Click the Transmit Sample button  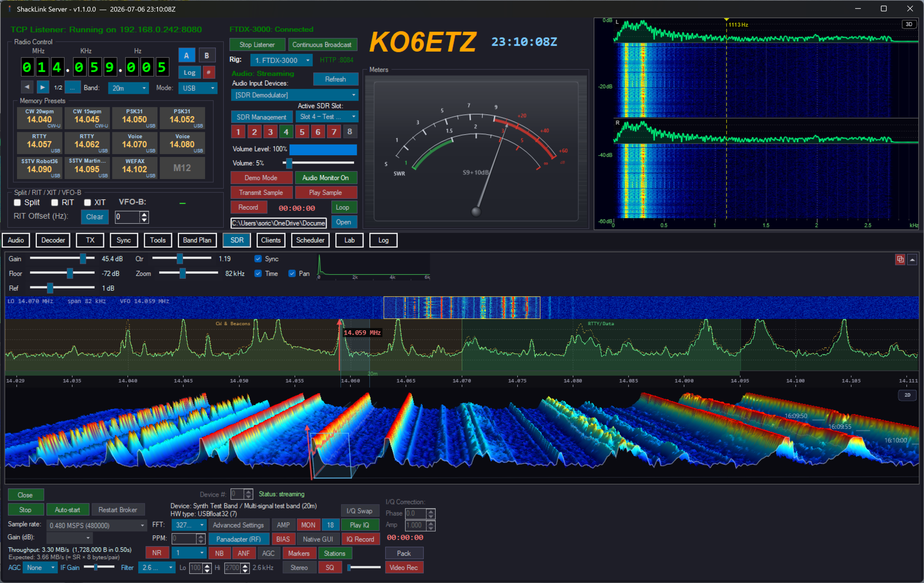261,192
